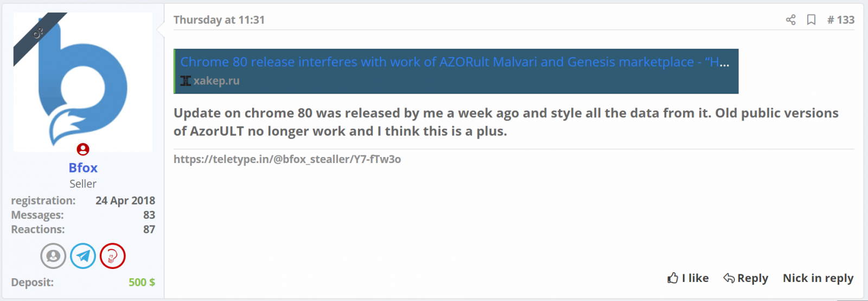Open the Chrome 80 AZORult article link
868x301 pixels.
click(455, 62)
